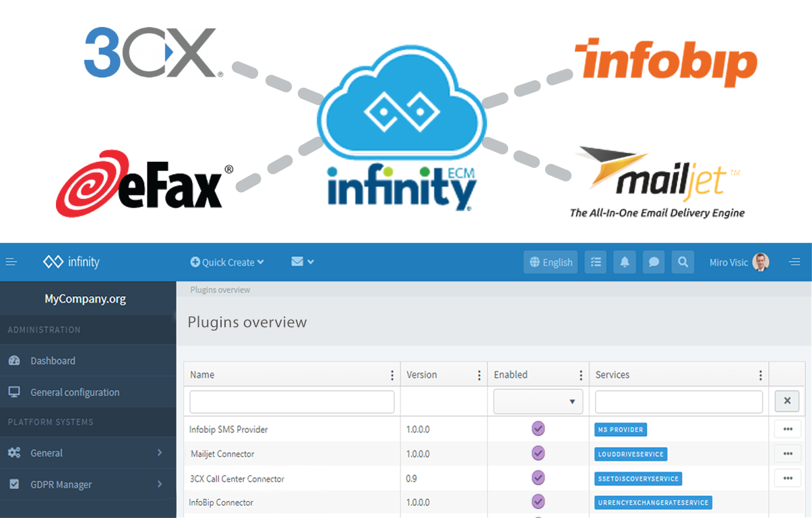Click the Plugins overview breadcrumb
The image size is (812, 518).
[220, 290]
